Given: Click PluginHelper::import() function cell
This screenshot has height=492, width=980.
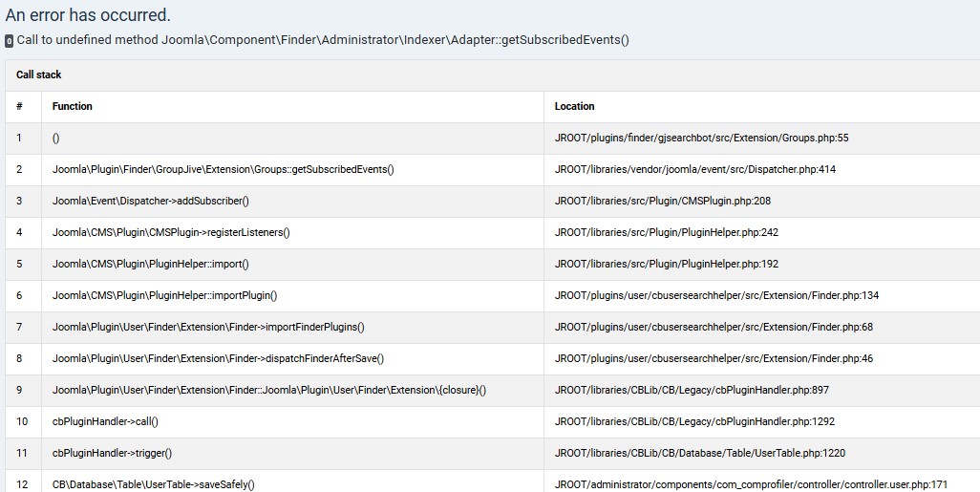Looking at the screenshot, I should (151, 264).
